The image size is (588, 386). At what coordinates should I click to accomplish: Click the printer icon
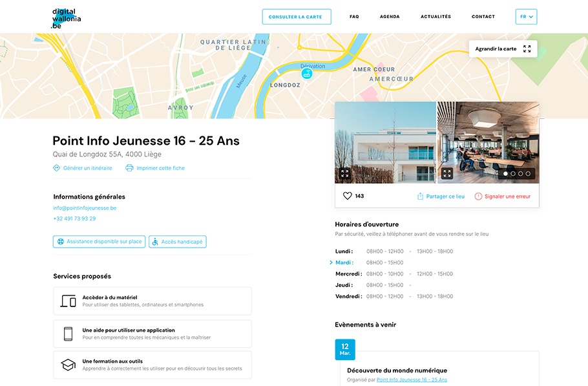(129, 167)
